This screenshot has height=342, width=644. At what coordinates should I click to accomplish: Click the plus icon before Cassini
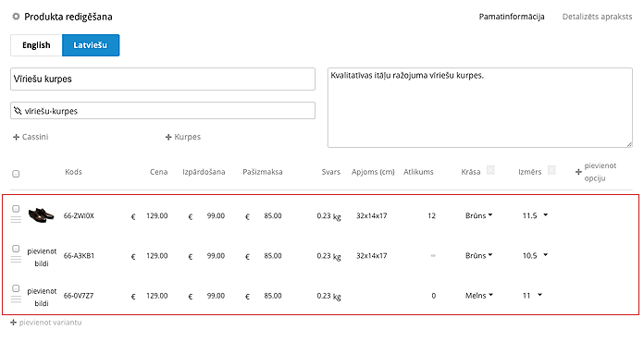pos(16,137)
